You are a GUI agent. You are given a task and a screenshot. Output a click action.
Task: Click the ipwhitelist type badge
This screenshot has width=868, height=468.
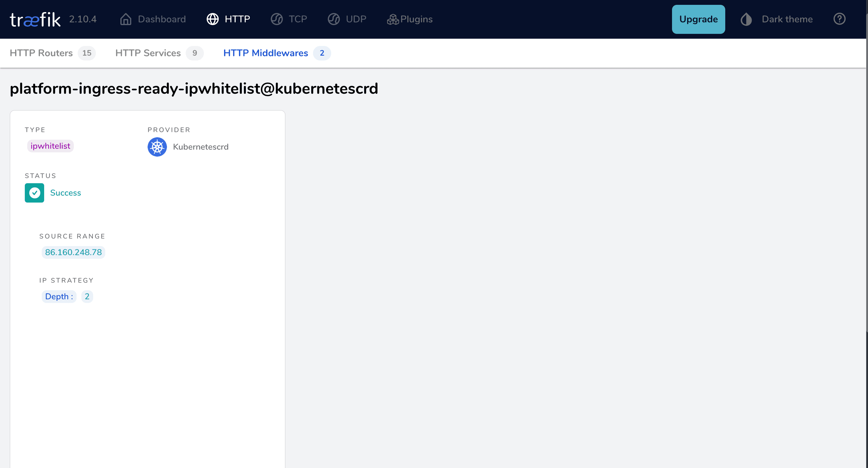click(50, 146)
